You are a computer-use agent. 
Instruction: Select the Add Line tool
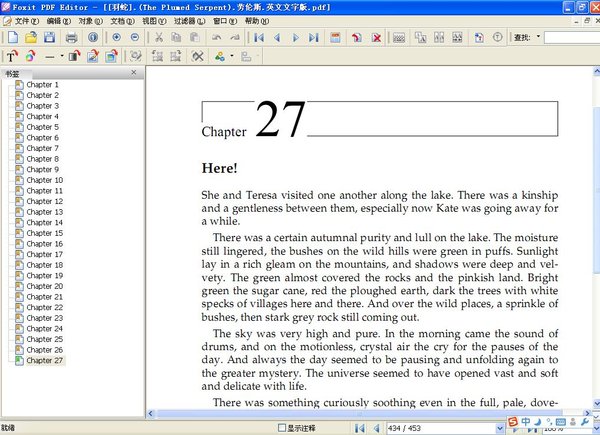click(x=50, y=57)
